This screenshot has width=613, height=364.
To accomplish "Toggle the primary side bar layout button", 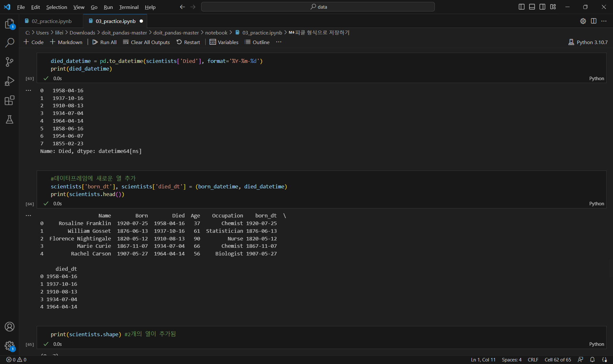I will click(521, 7).
